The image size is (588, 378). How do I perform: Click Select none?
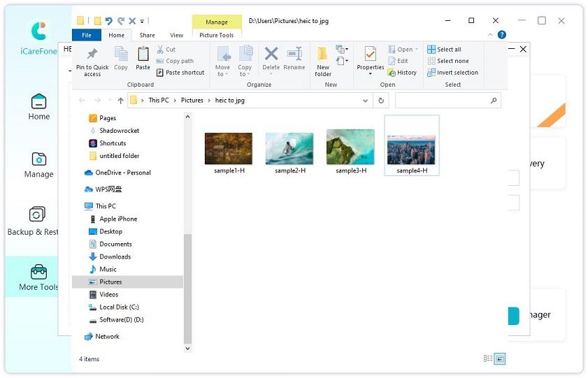click(x=448, y=61)
